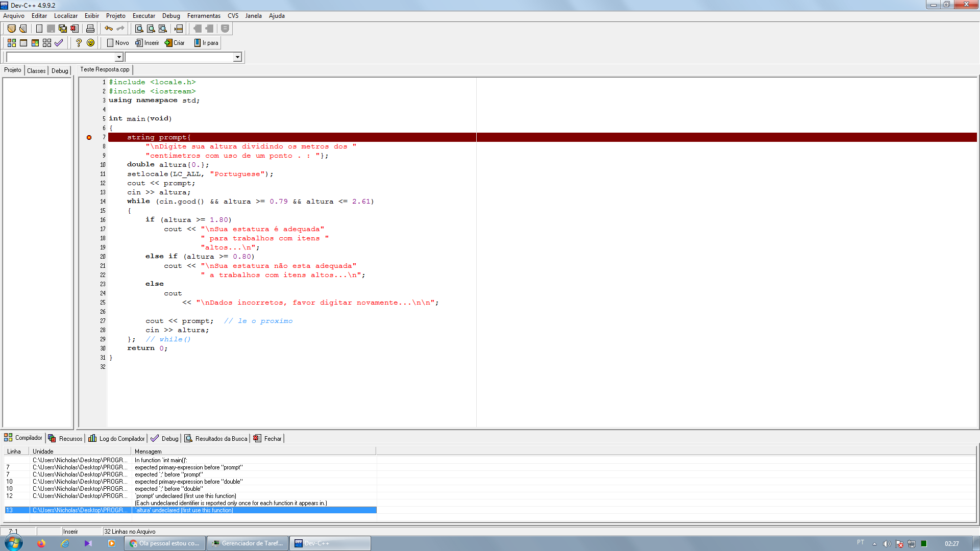980x551 pixels.
Task: Click the Run toolbar icon
Action: point(23,43)
